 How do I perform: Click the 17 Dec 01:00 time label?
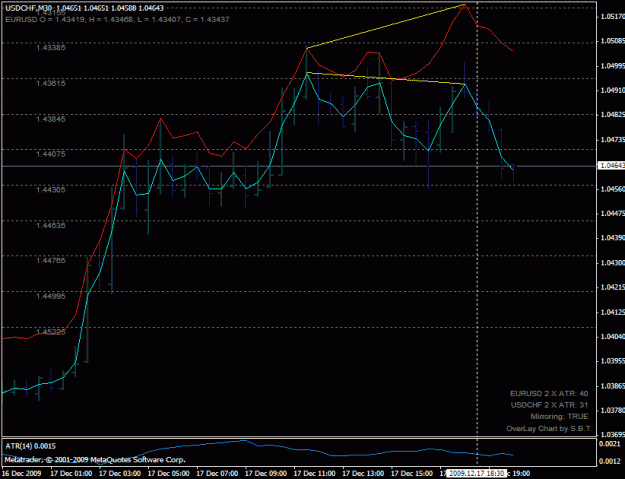71,473
